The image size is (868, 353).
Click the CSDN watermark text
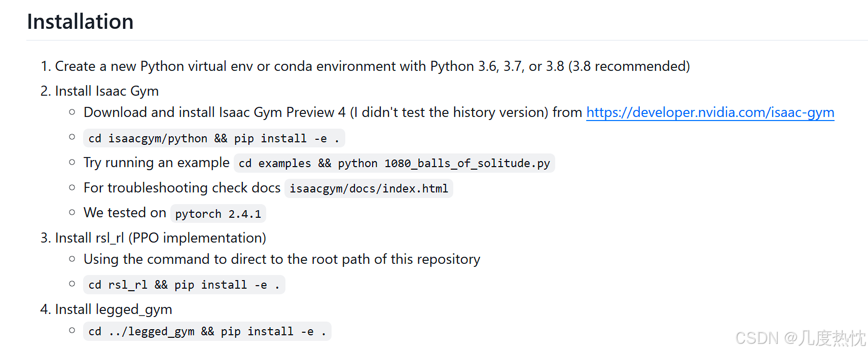(800, 338)
